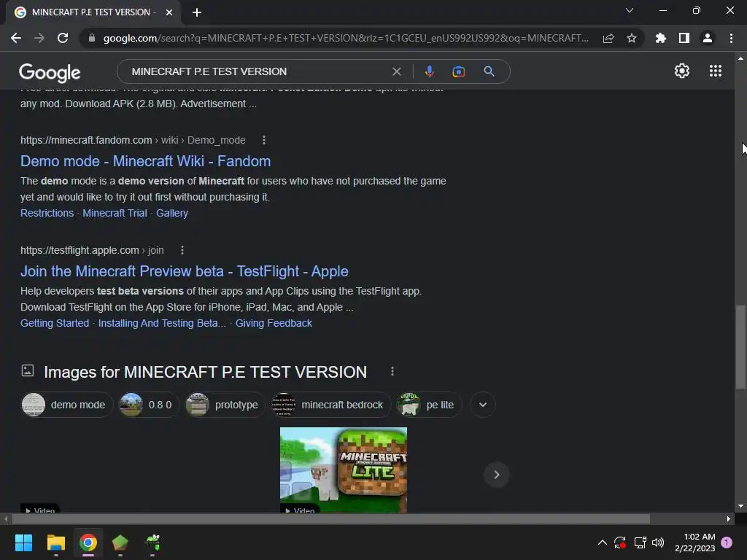747x560 pixels.
Task: Open the tab search dropdown arrow
Action: tap(630, 10)
